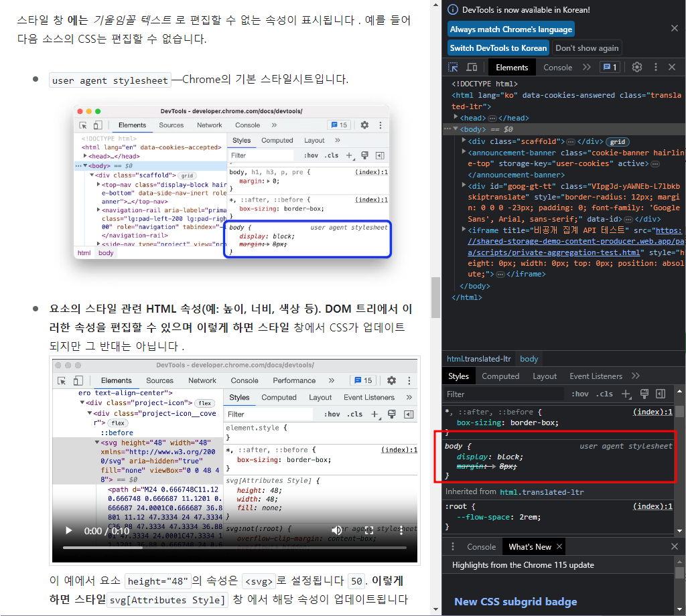This screenshot has width=686, height=616.
Task: Expand the head element node
Action: (x=456, y=117)
